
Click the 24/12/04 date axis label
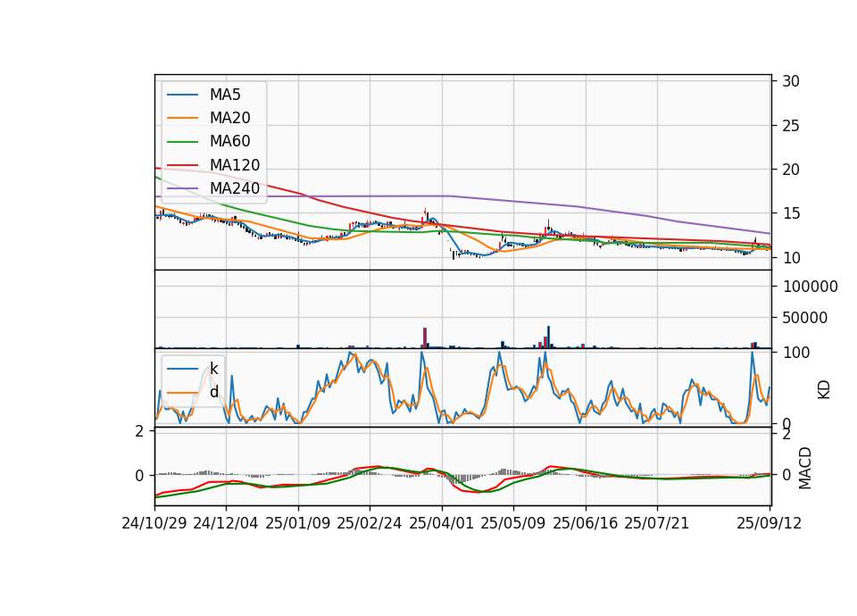(x=226, y=523)
